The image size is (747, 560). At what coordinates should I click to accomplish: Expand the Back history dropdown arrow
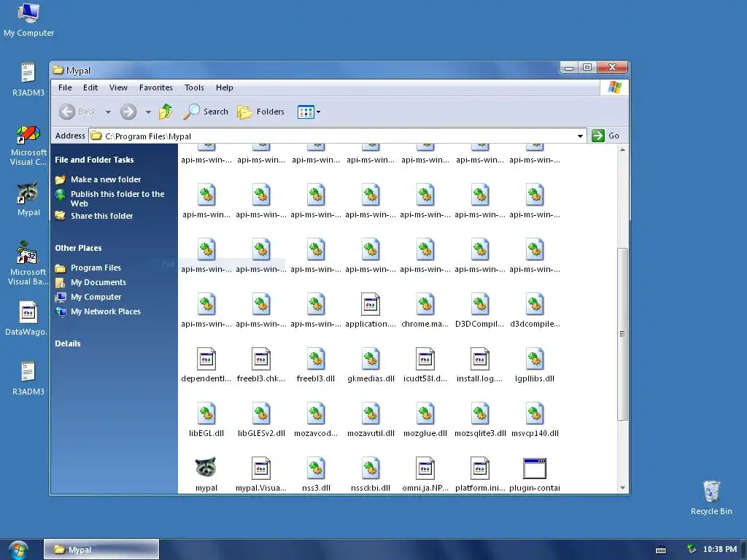108,112
